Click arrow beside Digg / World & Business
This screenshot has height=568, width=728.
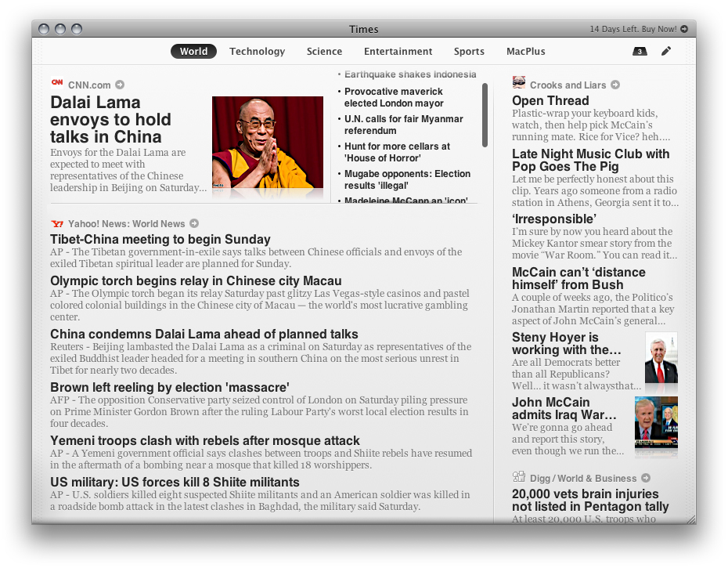646,478
